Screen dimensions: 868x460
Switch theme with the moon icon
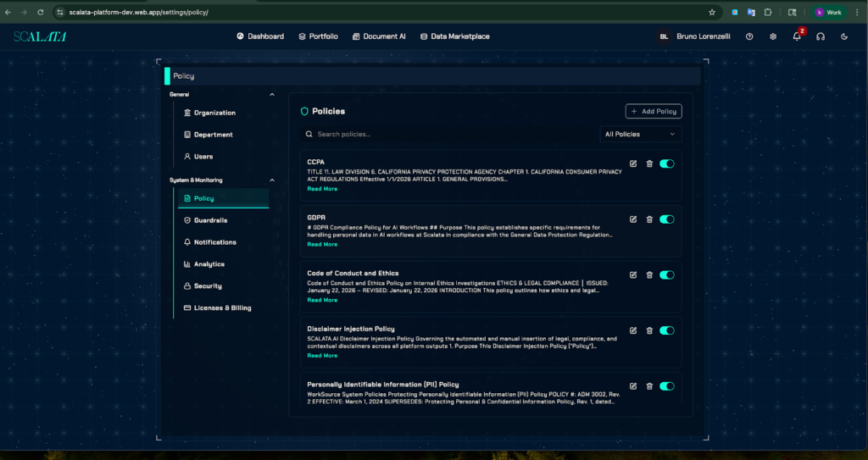pyautogui.click(x=844, y=36)
